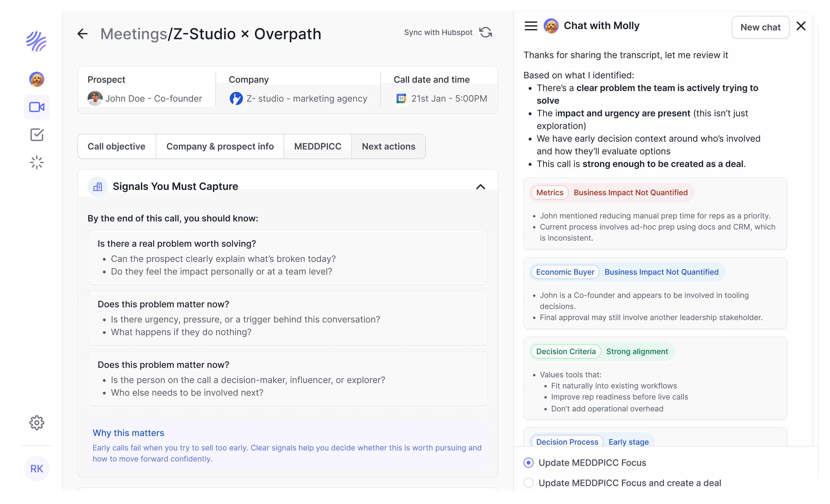Click the New chat button
This screenshot has width=830, height=504.
point(760,27)
